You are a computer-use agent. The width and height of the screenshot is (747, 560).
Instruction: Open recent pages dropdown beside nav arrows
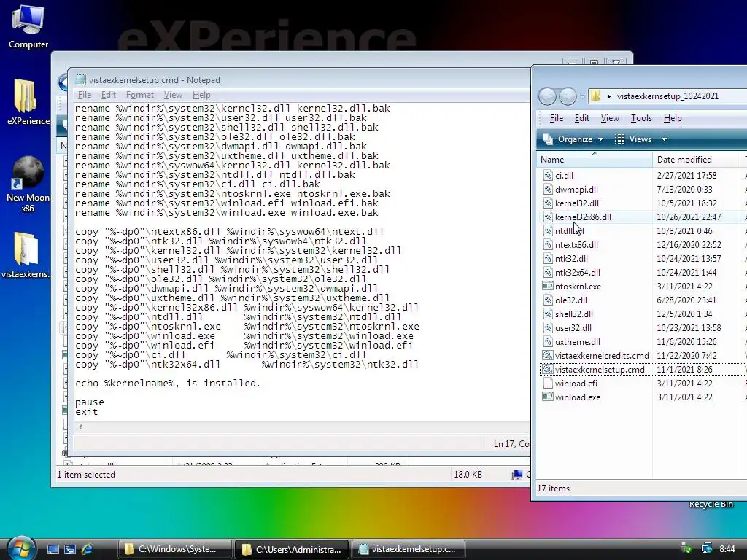coord(582,96)
